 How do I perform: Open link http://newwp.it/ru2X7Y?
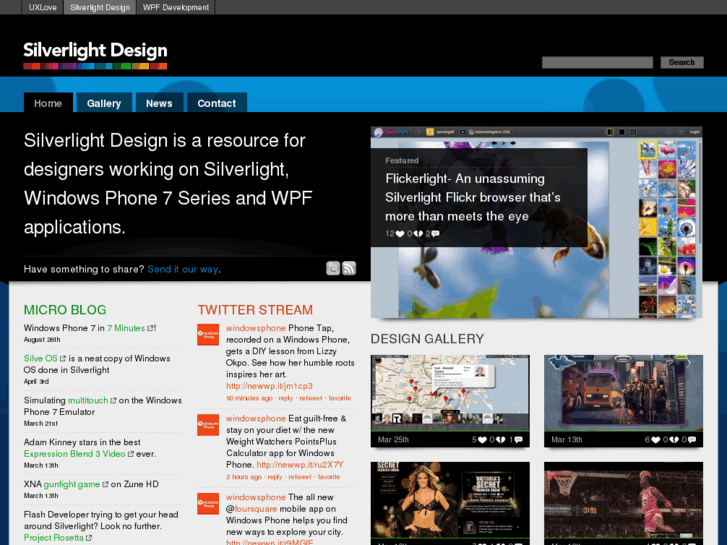pyautogui.click(x=300, y=465)
